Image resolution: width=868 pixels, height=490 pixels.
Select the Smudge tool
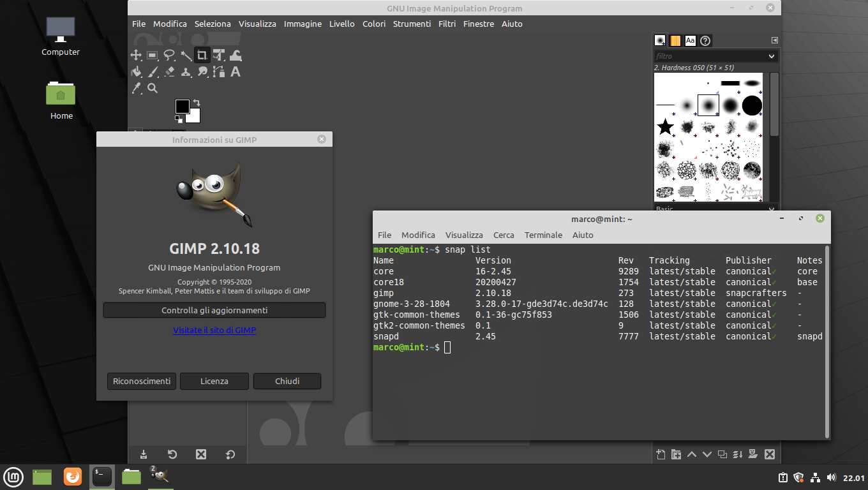[202, 71]
